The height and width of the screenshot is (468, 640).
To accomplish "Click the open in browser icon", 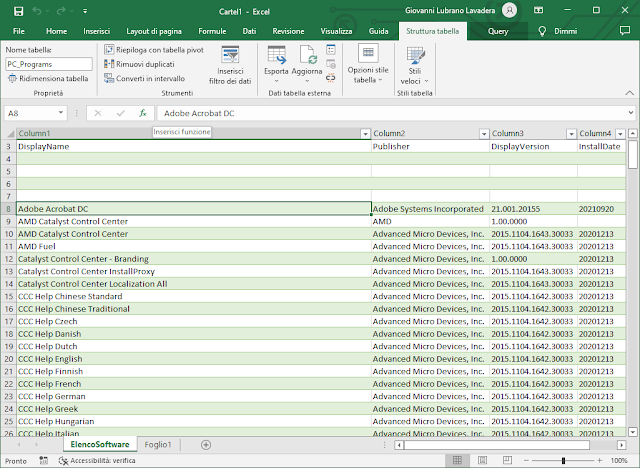I will point(331,64).
